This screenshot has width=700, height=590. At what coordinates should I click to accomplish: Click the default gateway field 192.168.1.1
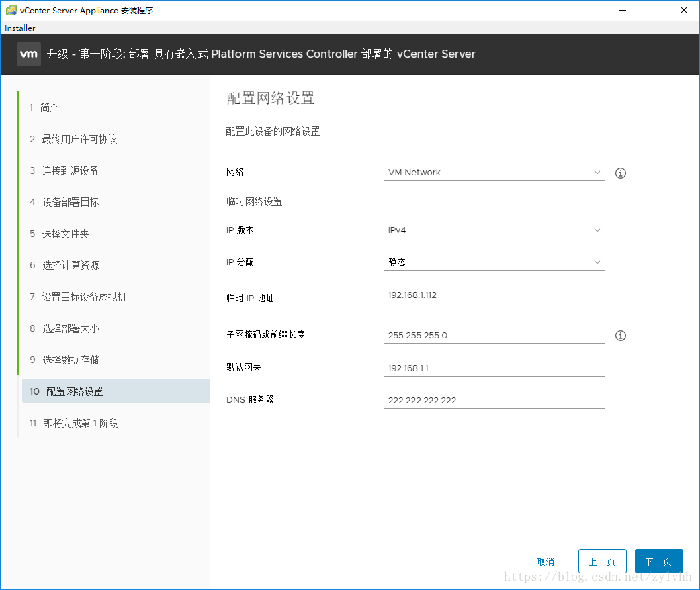[494, 368]
